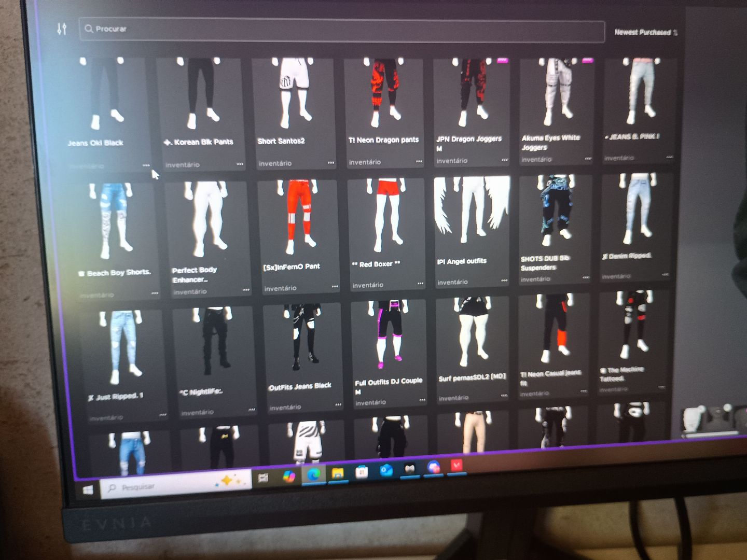Click the Procurar search field
This screenshot has height=560, width=747.
pos(341,30)
